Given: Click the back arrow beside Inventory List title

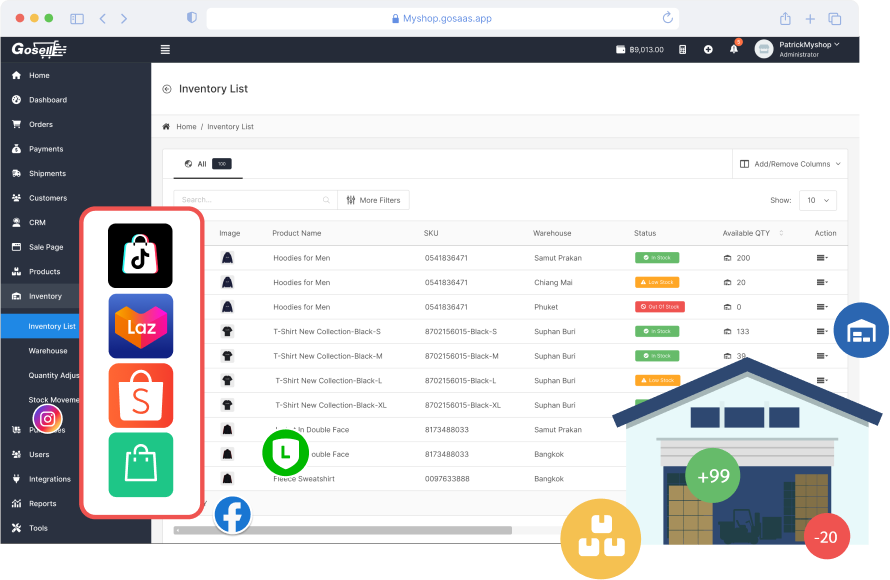Looking at the screenshot, I should tap(167, 89).
